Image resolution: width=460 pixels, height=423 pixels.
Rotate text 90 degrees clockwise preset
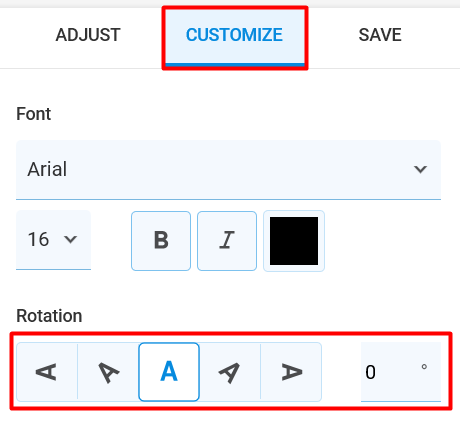pos(291,372)
